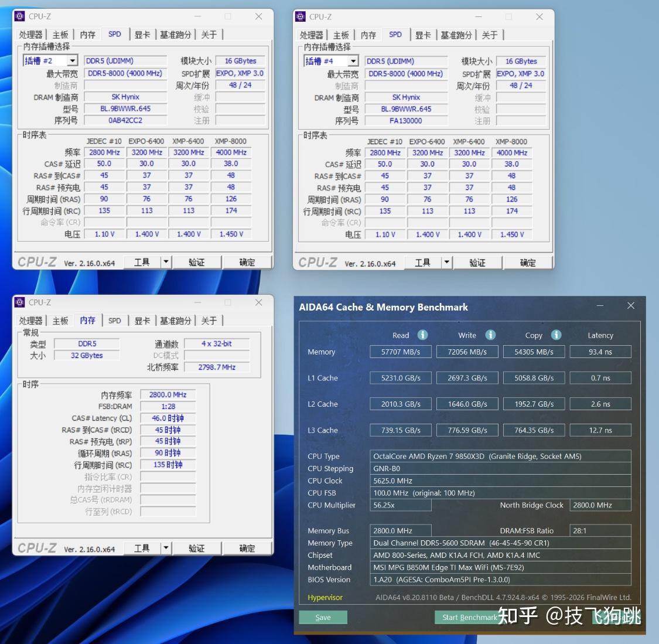Click L1 Cache read value 5231.0 GB/s
The image size is (659, 644).
click(x=401, y=377)
